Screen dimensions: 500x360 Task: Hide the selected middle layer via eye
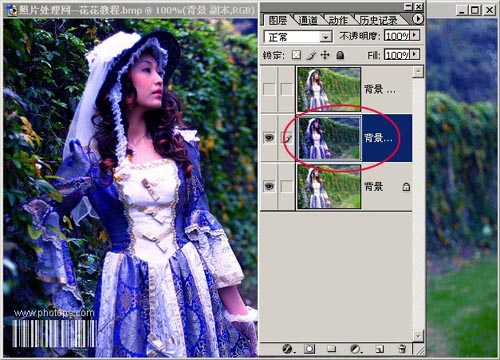[x=269, y=138]
